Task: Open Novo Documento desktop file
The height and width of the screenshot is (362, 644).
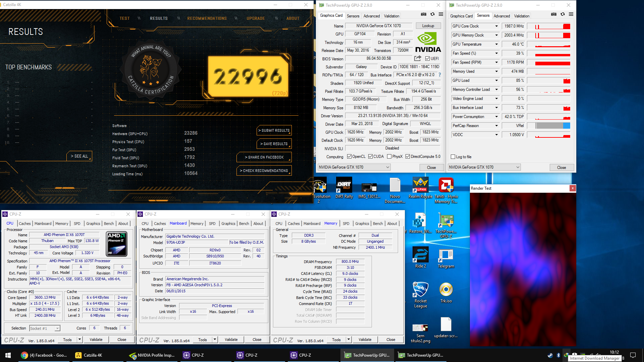Action: (395, 190)
